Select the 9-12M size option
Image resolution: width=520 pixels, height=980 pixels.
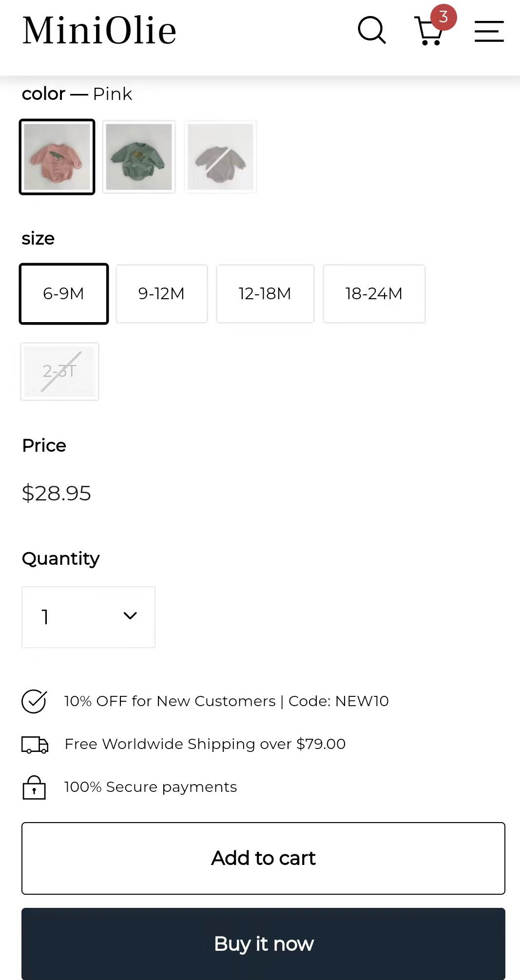162,294
